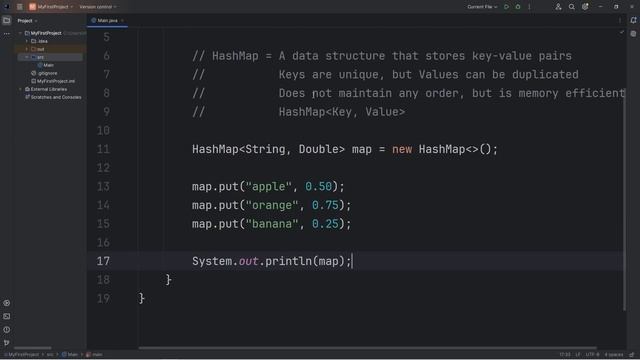Viewport: 640px width, 360px height.
Task: Click the inspections checkmark widget in editor
Action: (621, 32)
